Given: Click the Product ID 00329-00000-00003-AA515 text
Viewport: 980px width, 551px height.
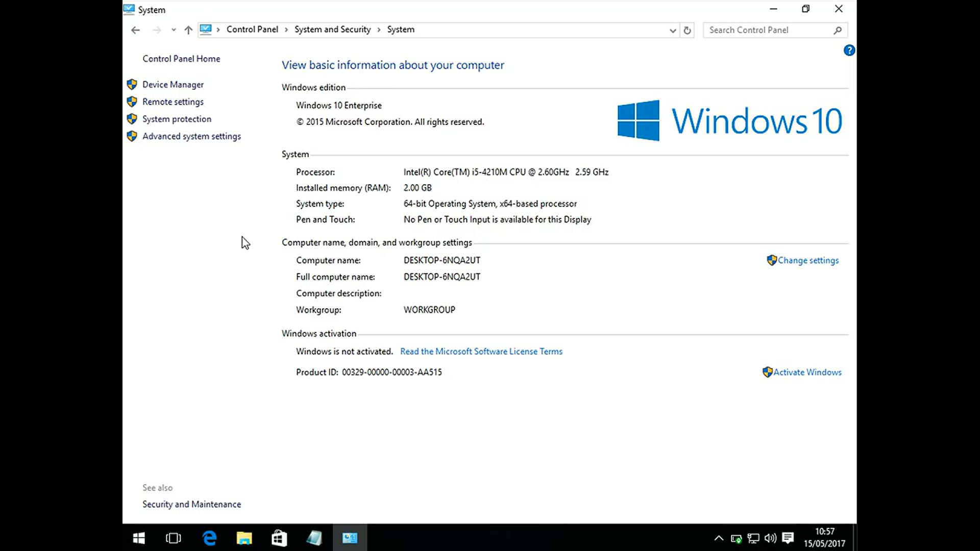Looking at the screenshot, I should (392, 372).
